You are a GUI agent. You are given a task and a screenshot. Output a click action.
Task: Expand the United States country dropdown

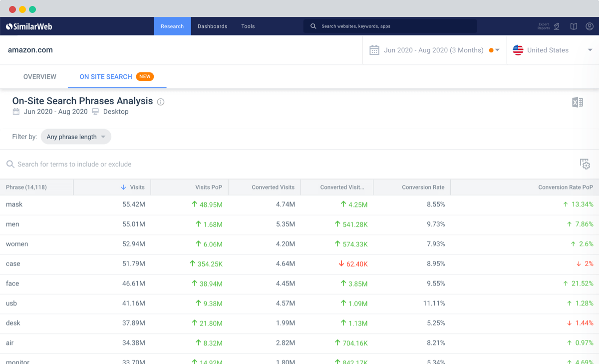(553, 50)
